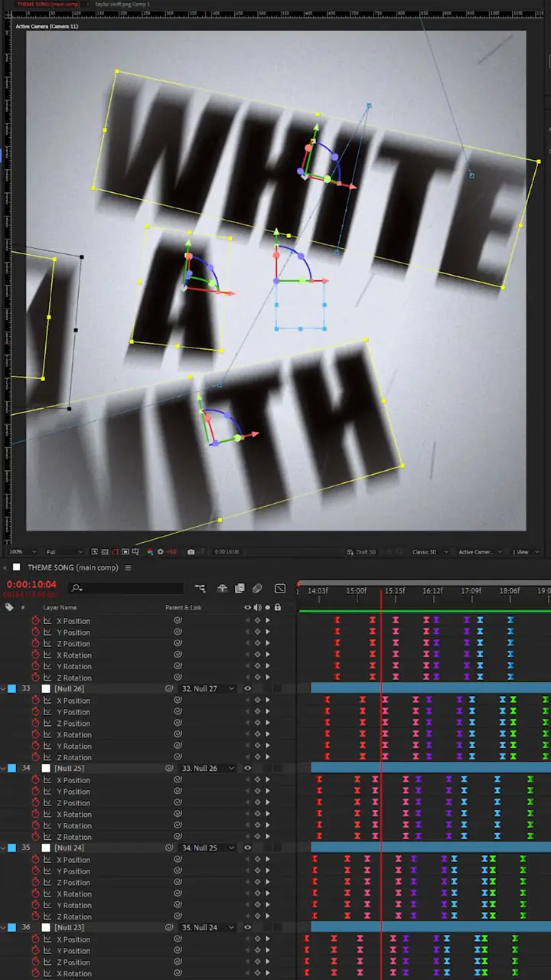Image resolution: width=551 pixels, height=980 pixels.
Task: Click white source swatch of Null 25
Action: click(x=46, y=769)
